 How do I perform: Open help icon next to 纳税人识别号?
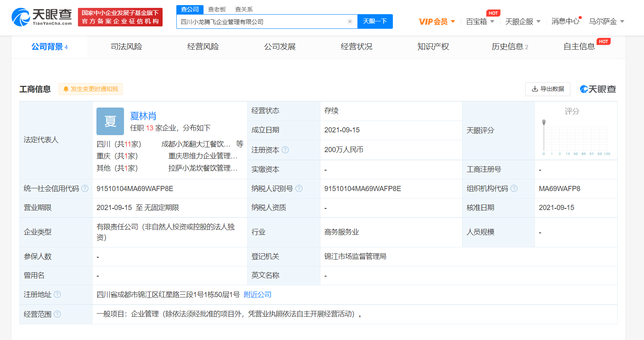pos(299,188)
